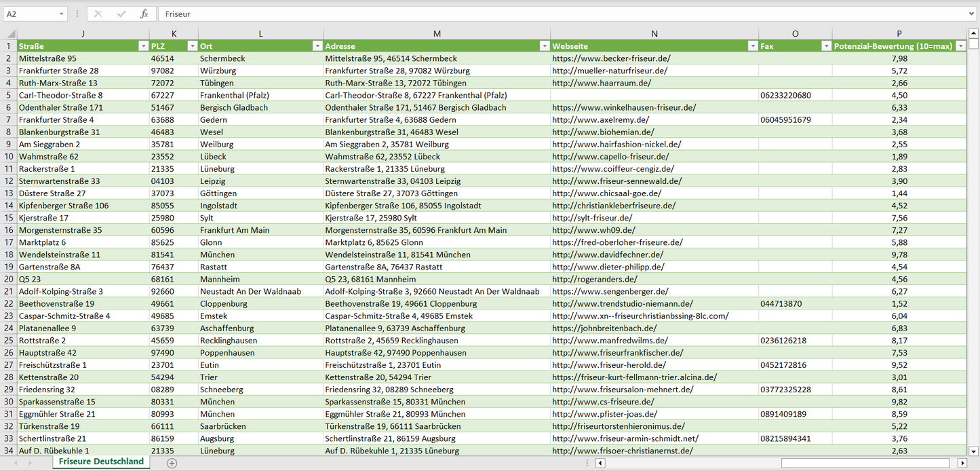980x471 pixels.
Task: Click the Cancel entry X icon
Action: (98, 14)
